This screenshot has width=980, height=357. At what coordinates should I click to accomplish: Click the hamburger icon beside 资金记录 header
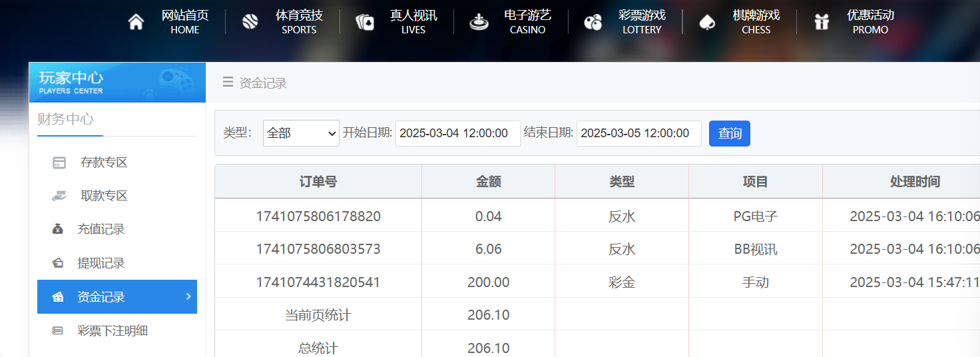pos(228,82)
